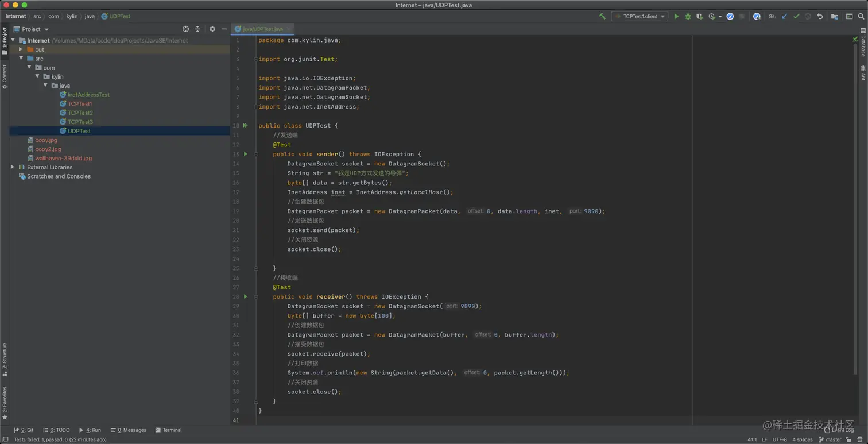This screenshot has width=868, height=444.
Task: Open the Terminal tool window tab
Action: (x=168, y=430)
